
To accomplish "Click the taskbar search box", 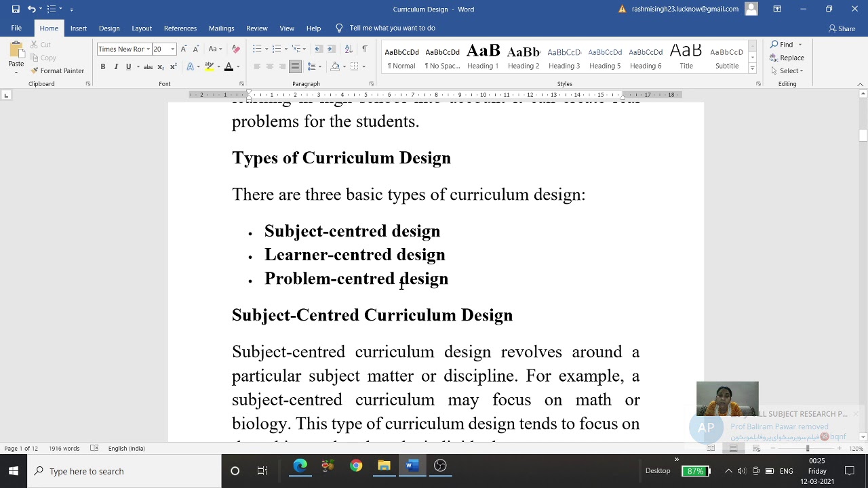I will [124, 471].
